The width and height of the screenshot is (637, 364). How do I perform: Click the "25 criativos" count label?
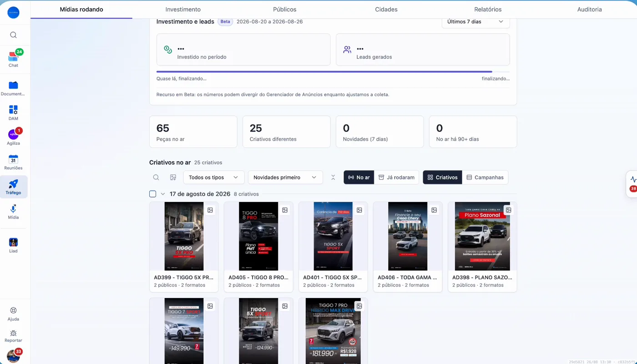tap(208, 162)
